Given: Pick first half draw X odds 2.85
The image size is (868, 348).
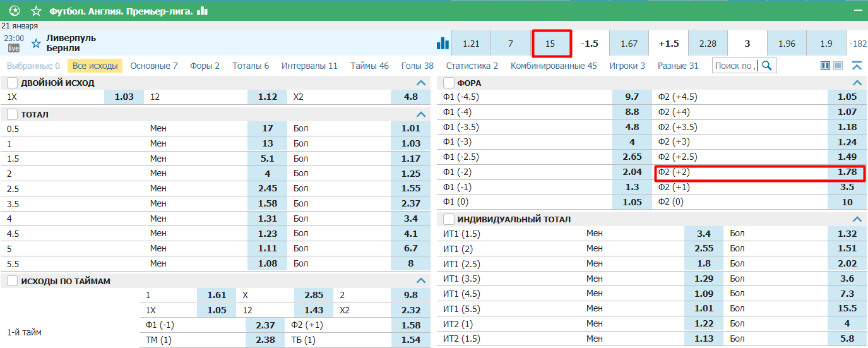Looking at the screenshot, I should 314,296.
